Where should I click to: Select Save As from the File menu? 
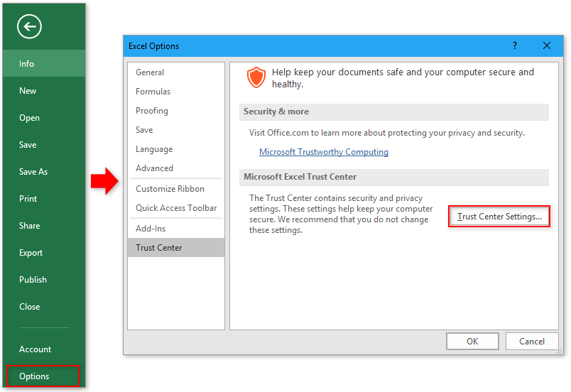tap(33, 172)
